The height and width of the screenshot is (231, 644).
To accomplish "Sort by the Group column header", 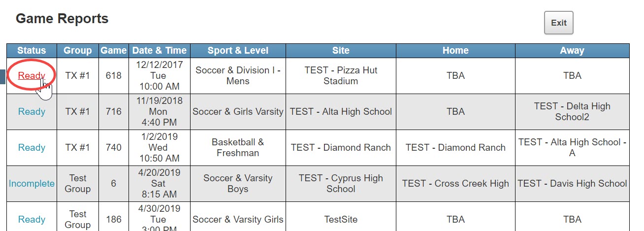I will [x=78, y=50].
